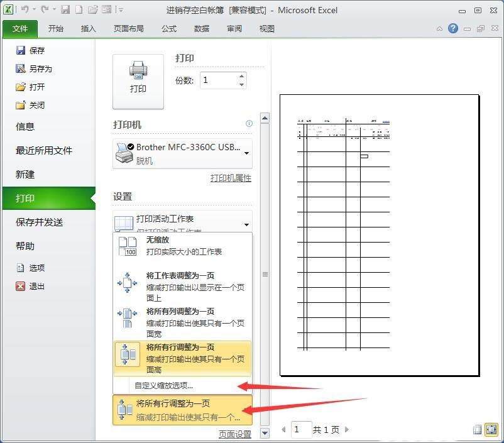The height and width of the screenshot is (443, 504).
Task: Switch to the 视图 (View) tab
Action: (x=267, y=29)
